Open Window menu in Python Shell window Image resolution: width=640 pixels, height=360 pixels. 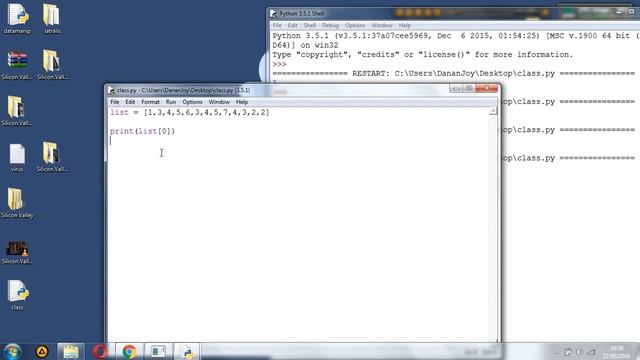pos(382,25)
